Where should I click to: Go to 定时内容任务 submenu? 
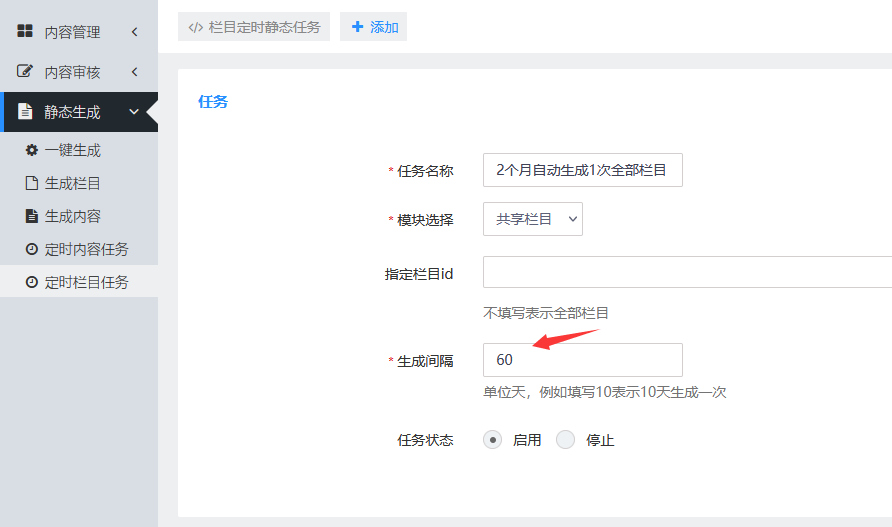(x=79, y=249)
